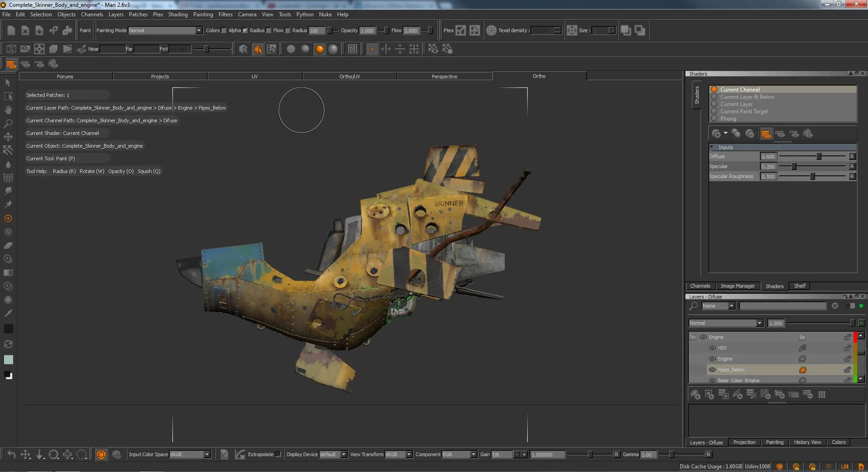Select the arrow Select tool in left toolbar
Viewport: 868px width, 472px height.
pos(8,82)
